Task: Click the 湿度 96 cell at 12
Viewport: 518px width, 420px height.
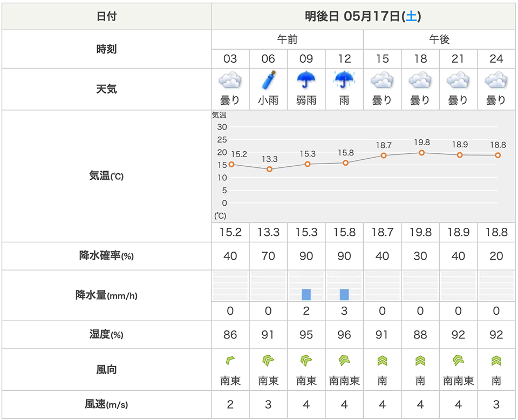Action: (x=344, y=335)
